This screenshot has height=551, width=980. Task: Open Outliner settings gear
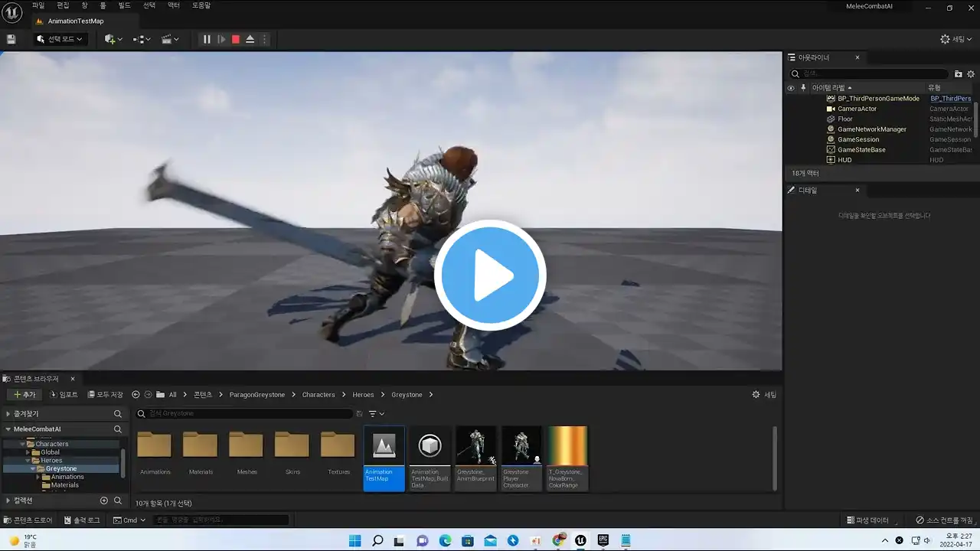(x=970, y=74)
